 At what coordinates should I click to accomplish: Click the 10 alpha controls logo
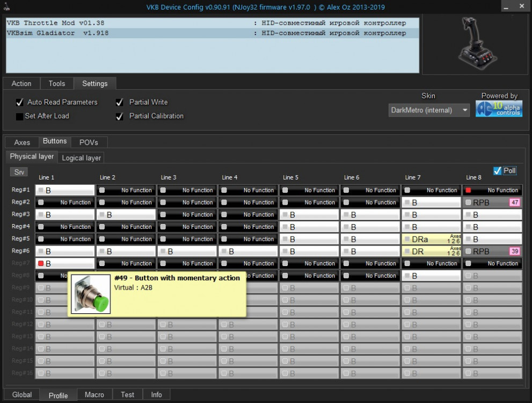click(499, 109)
